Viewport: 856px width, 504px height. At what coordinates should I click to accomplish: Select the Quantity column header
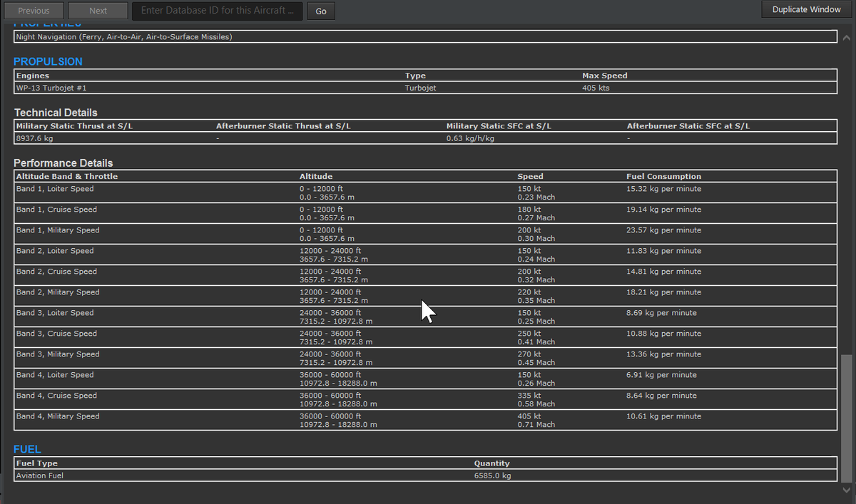pos(492,463)
